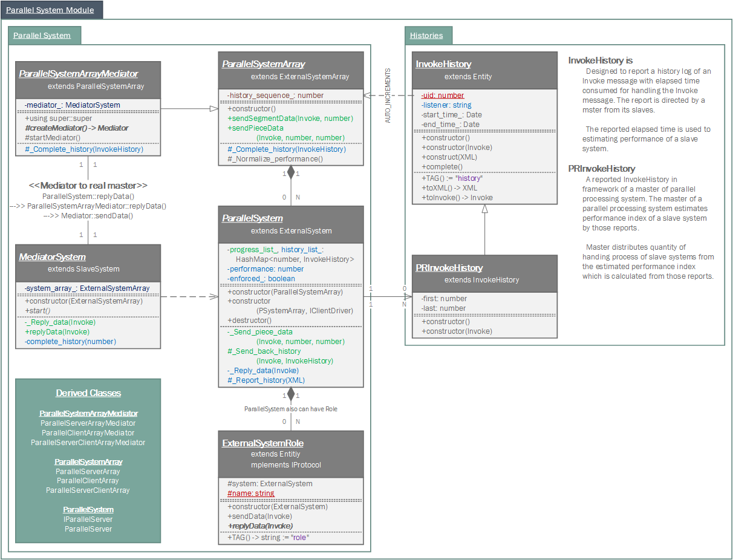Select +start() method in MediatorSystem
The height and width of the screenshot is (560, 733).
pyautogui.click(x=37, y=311)
